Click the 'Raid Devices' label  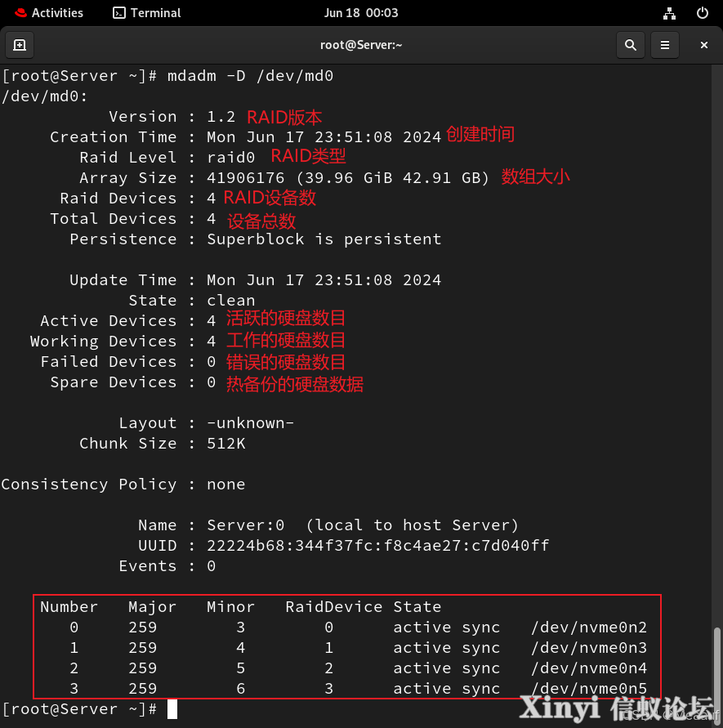point(118,199)
